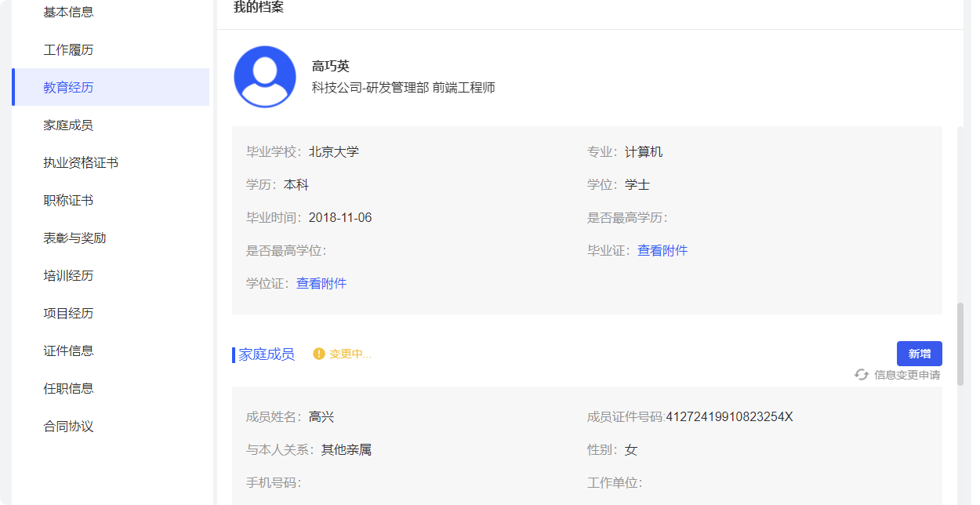The height and width of the screenshot is (505, 980).
Task: Click the 本科 education value
Action: (296, 185)
